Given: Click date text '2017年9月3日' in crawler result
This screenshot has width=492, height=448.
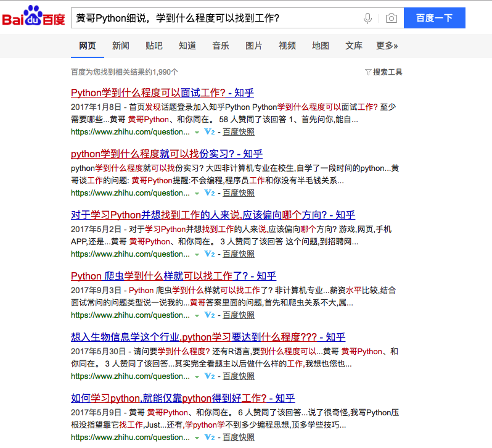Looking at the screenshot, I should point(96,290).
